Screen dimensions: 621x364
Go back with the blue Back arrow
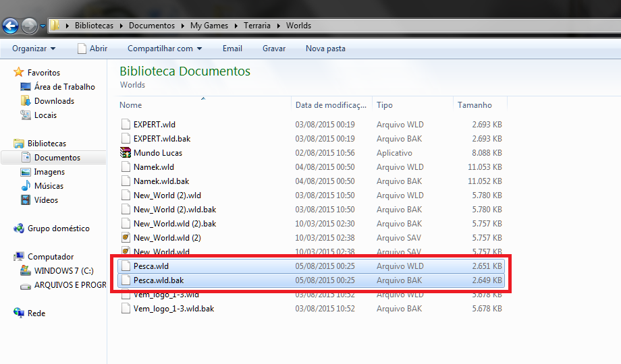(x=11, y=26)
